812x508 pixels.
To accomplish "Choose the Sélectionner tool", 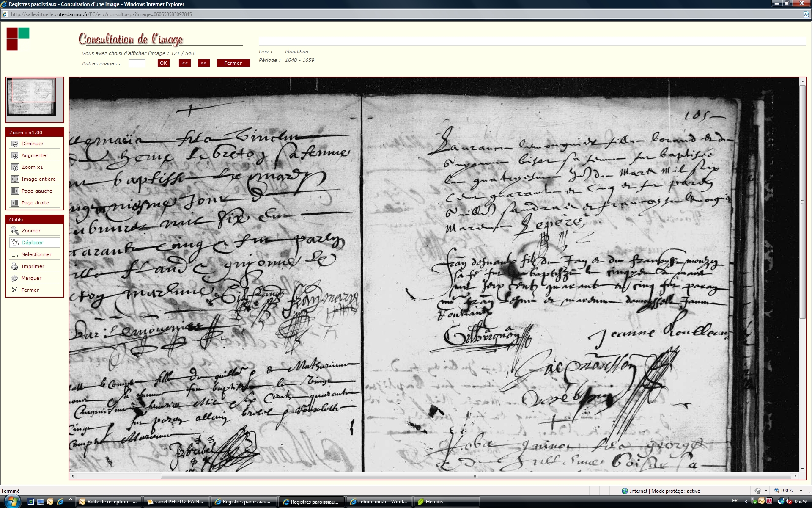I will pos(15,255).
